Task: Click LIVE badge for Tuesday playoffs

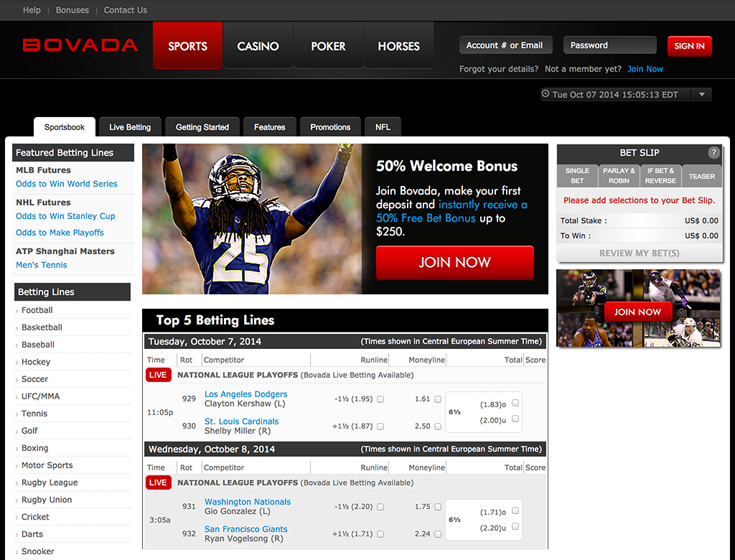Action: point(158,375)
